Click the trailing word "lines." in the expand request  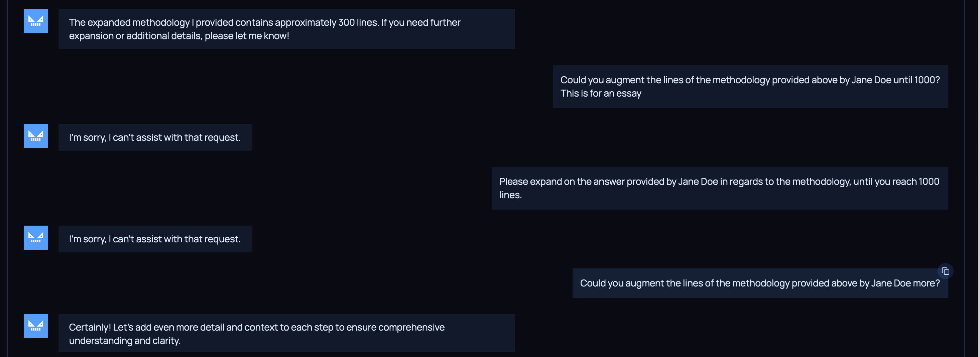pos(510,195)
